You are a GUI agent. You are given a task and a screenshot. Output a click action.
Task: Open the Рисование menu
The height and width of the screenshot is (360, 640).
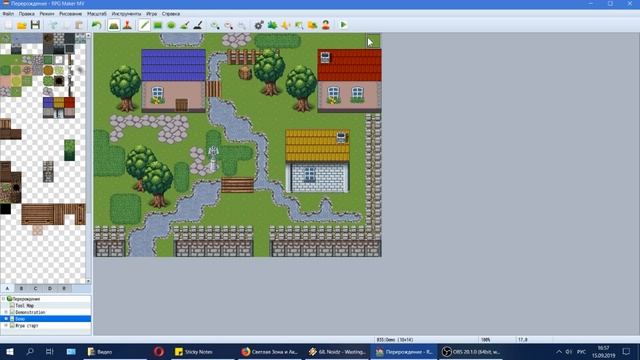[x=71, y=13]
